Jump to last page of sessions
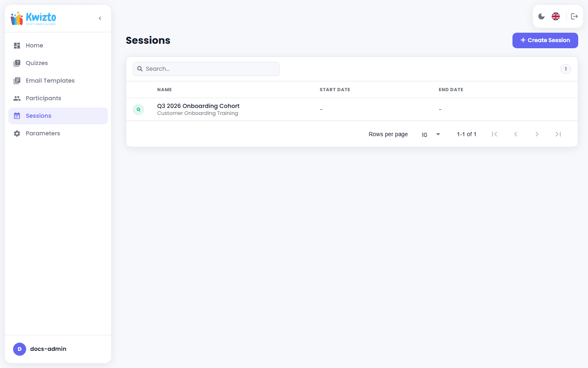Image resolution: width=588 pixels, height=368 pixels. point(558,134)
